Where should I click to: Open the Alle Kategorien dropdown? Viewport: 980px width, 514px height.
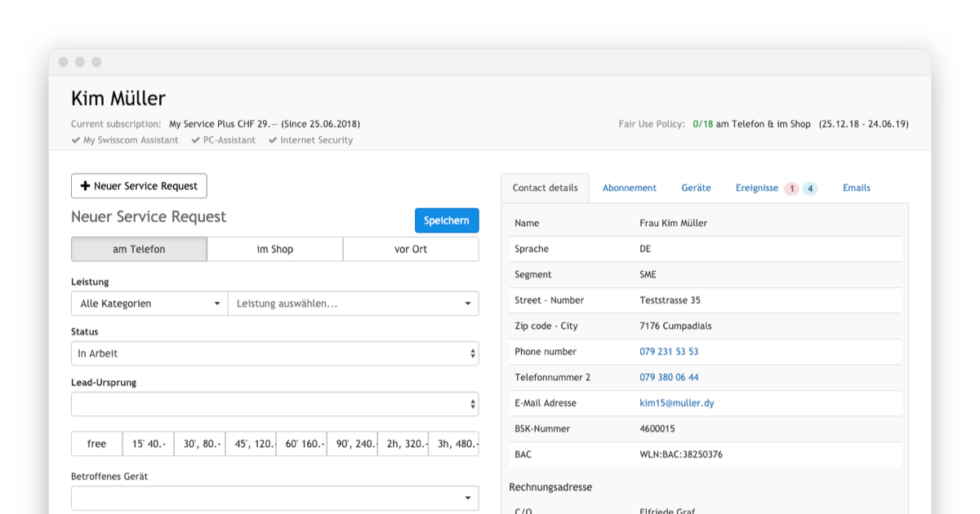click(149, 304)
